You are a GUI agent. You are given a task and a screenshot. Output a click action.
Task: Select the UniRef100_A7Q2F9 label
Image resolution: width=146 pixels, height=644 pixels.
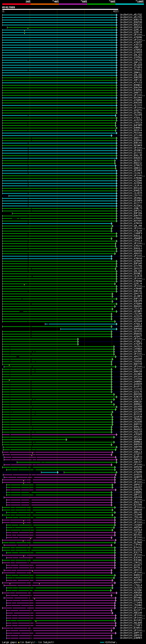[131, 344]
